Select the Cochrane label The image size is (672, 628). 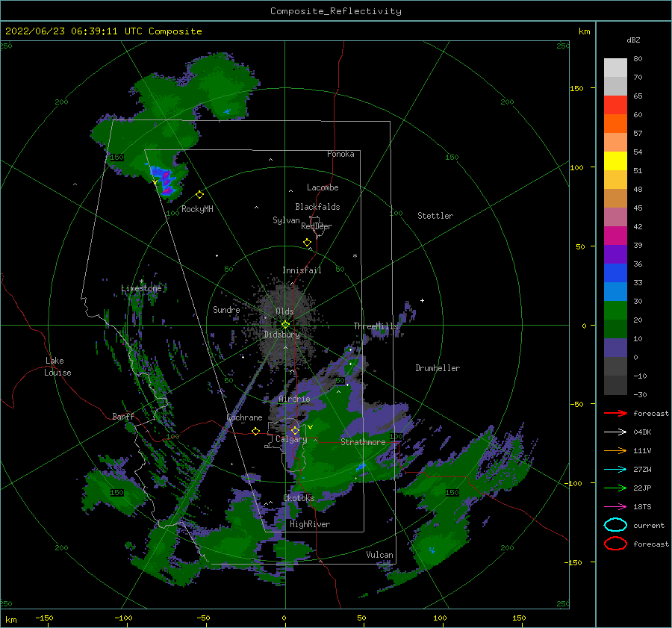coord(244,417)
